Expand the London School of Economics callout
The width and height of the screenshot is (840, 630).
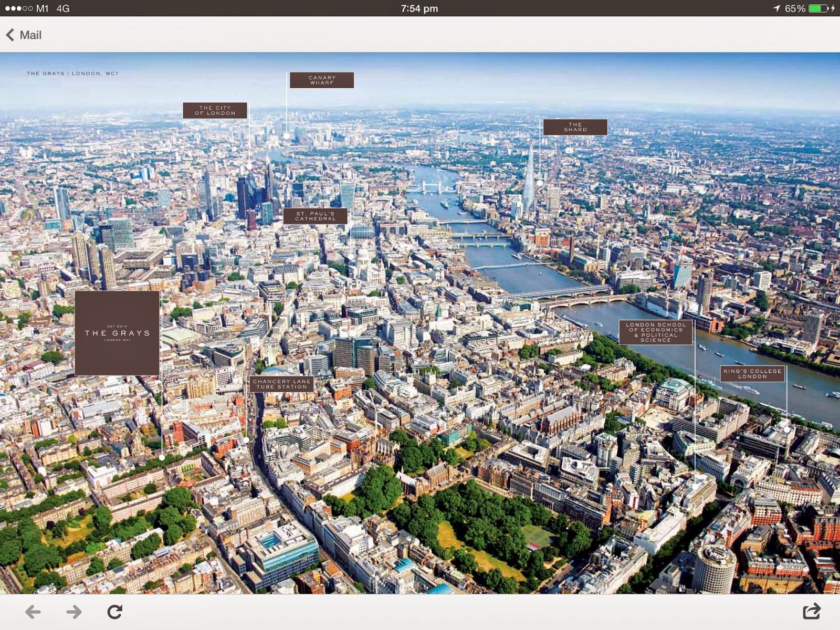coord(657,333)
